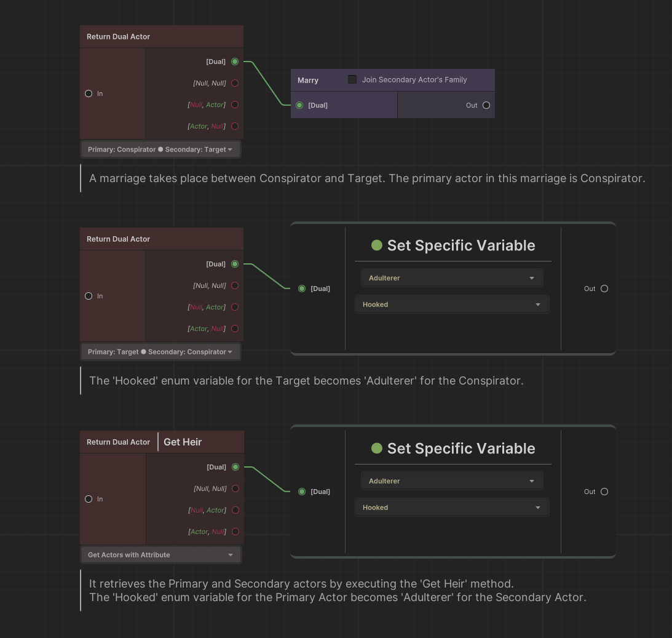Click the Marry node's Out port

[486, 105]
